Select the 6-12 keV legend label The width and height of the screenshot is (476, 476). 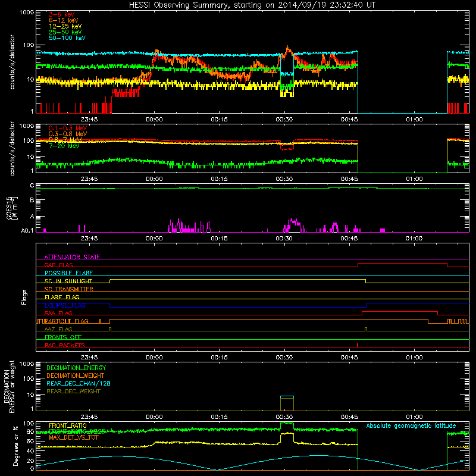click(63, 20)
